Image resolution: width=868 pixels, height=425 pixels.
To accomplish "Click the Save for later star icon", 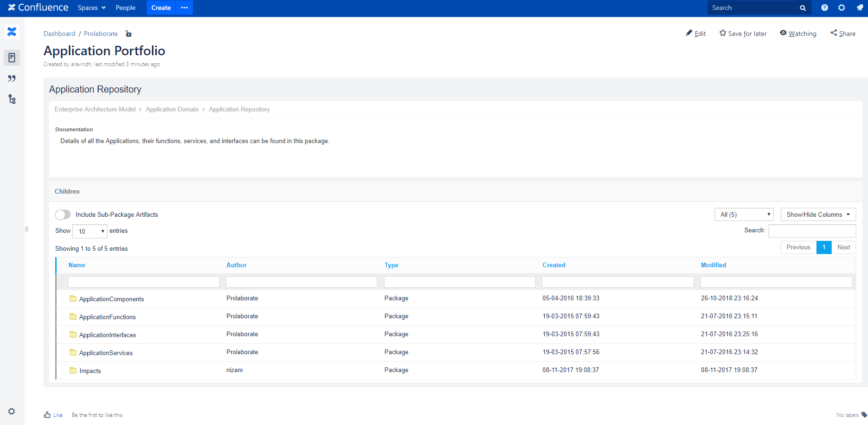I will tap(723, 33).
